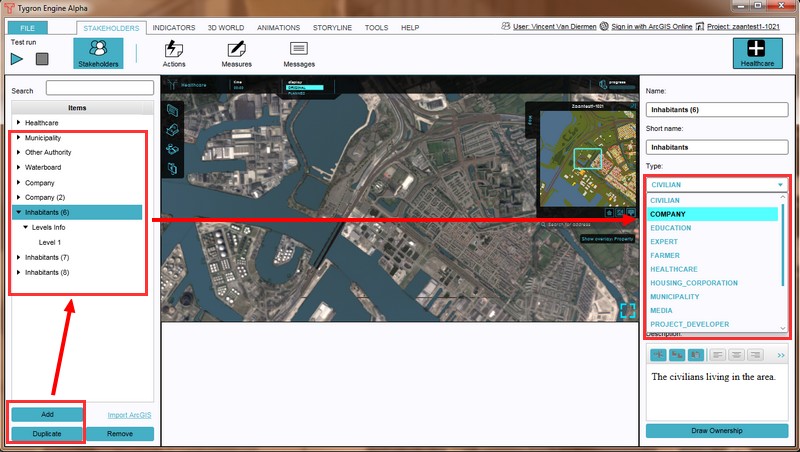Open the Type dropdown showing CIVILIAN
Viewport: 800px width, 452px height.
coord(716,184)
